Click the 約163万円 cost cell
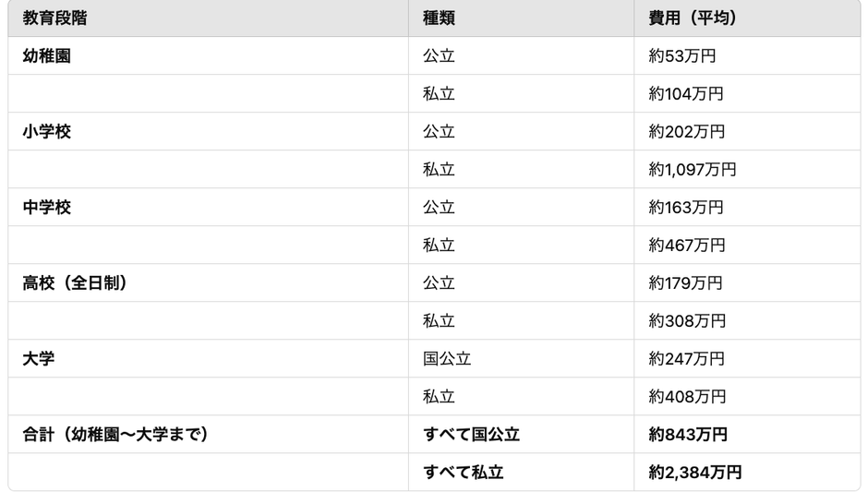Image resolution: width=868 pixels, height=492 pixels. tap(686, 208)
